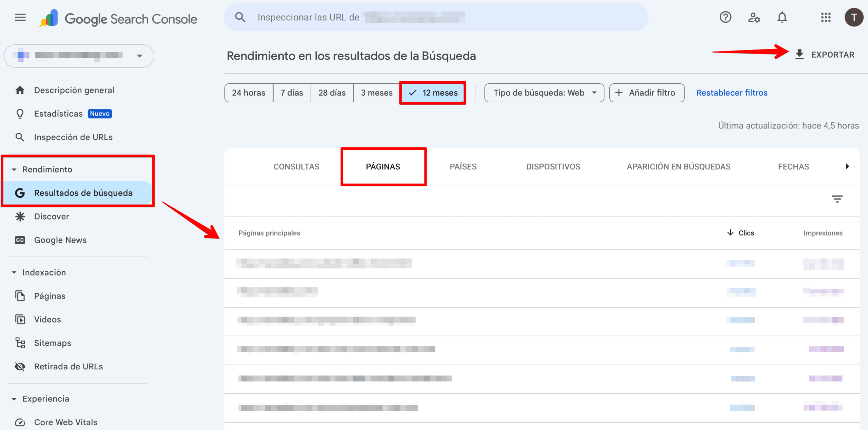This screenshot has width=868, height=430.
Task: Switch to the Países tab
Action: click(463, 167)
